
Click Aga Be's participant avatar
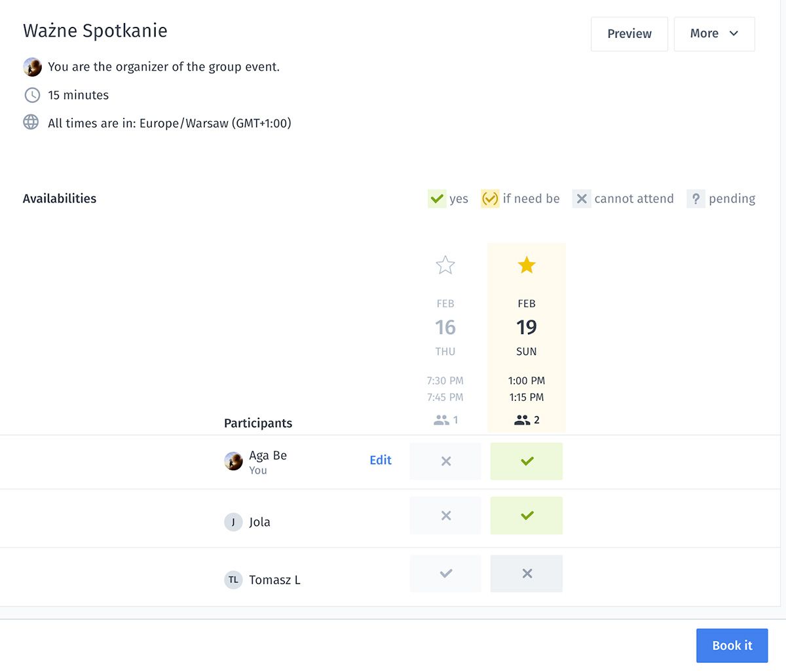233,461
